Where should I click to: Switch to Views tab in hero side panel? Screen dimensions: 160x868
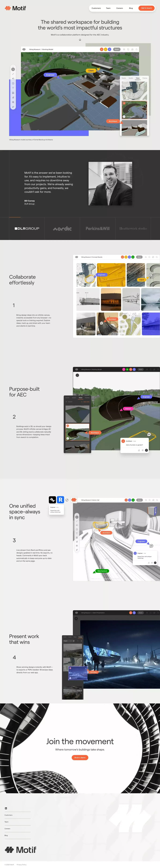(138, 78)
